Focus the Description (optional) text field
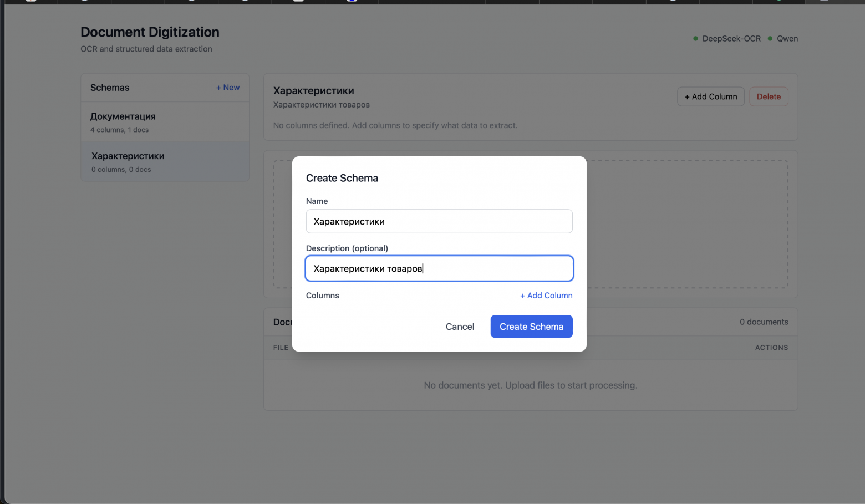 (x=439, y=269)
